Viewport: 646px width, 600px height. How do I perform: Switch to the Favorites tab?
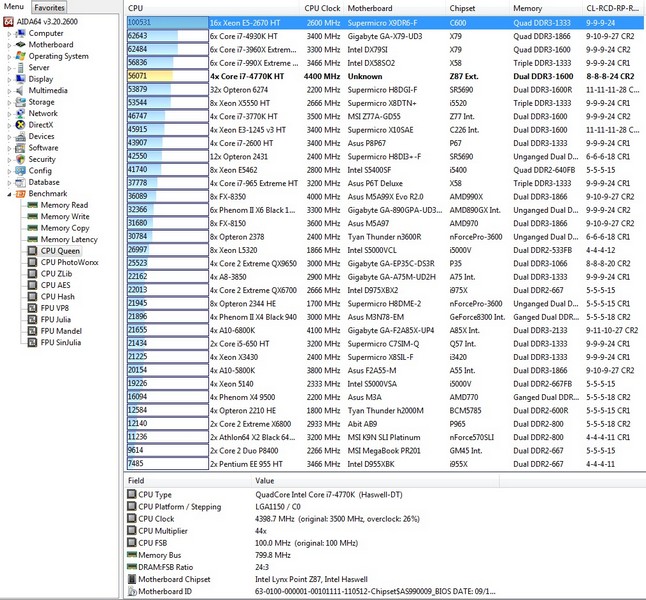[49, 7]
